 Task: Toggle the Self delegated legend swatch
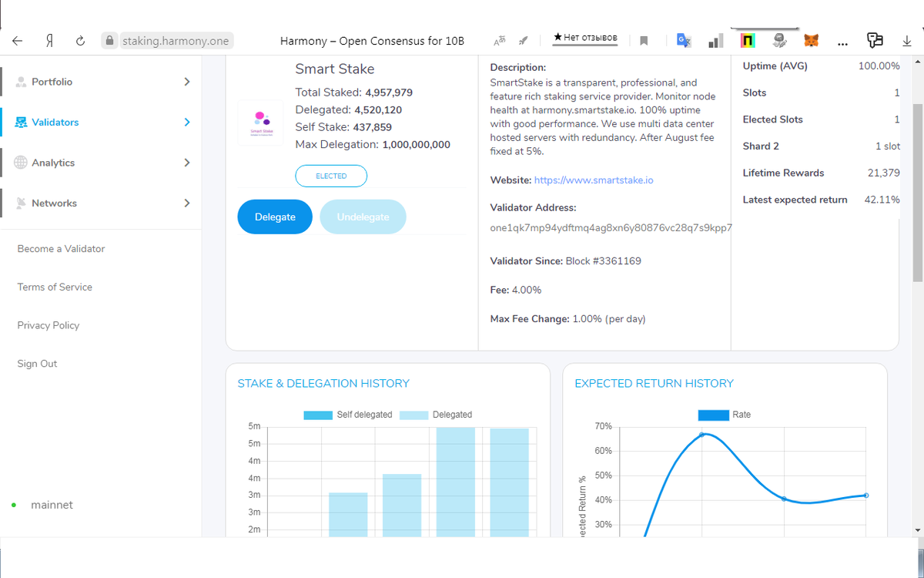[x=319, y=415]
